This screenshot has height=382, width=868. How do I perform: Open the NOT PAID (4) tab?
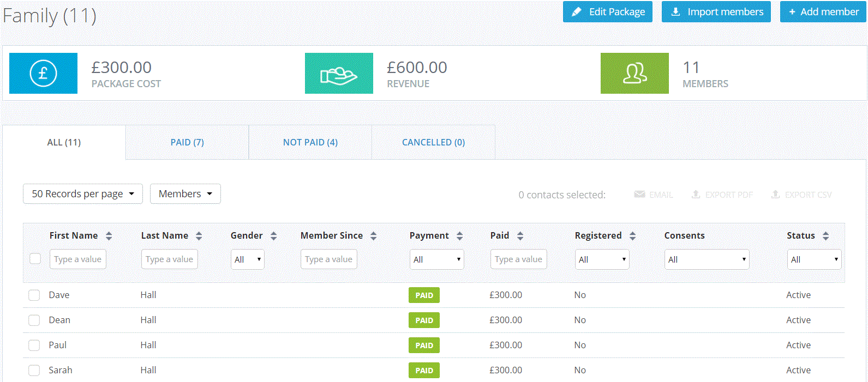tap(310, 142)
